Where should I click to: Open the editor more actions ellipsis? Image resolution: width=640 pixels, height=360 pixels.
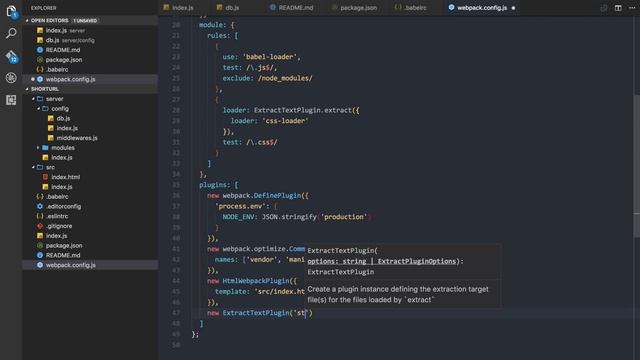(632, 8)
